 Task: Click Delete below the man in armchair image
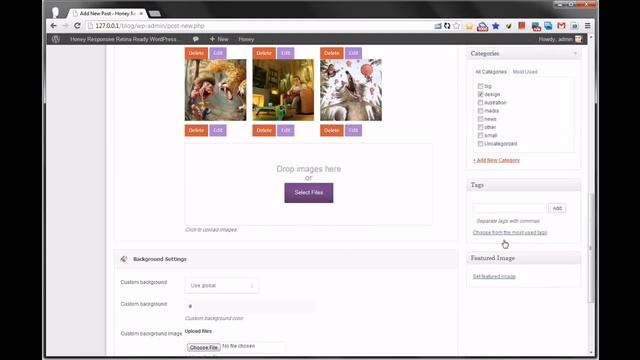pos(264,130)
